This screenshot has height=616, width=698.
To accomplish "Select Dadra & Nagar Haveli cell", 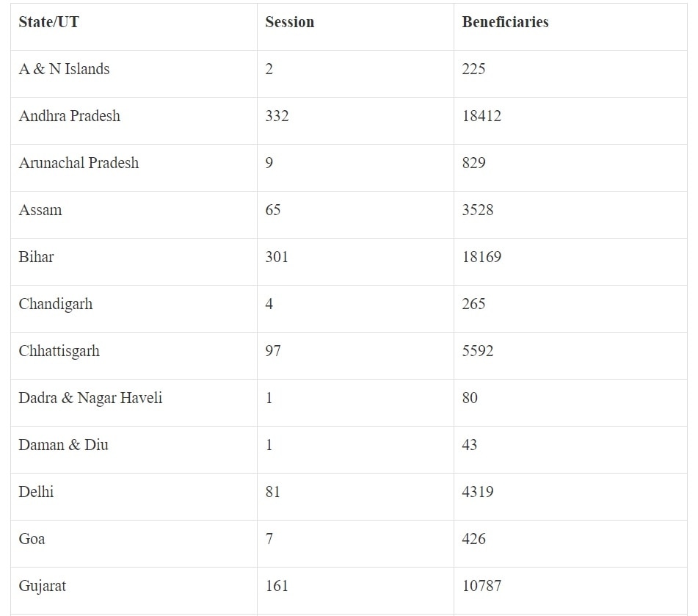I will click(x=90, y=398).
